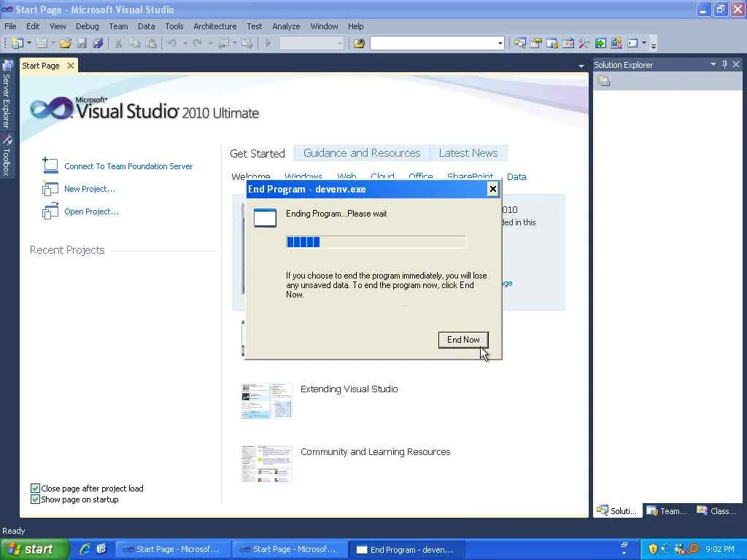Viewport: 747px width, 560px height.
Task: Open Solution Explorer window position dropdown
Action: pos(713,64)
